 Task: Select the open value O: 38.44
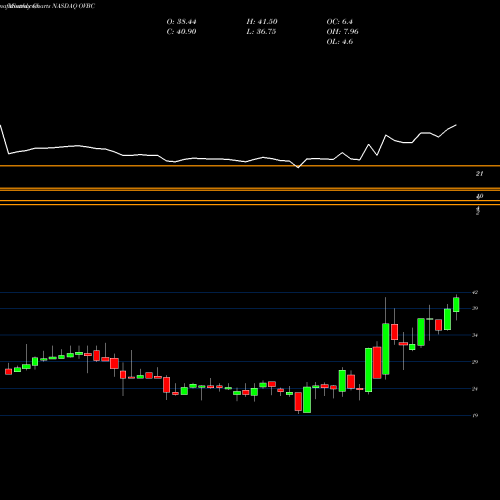click(x=181, y=22)
